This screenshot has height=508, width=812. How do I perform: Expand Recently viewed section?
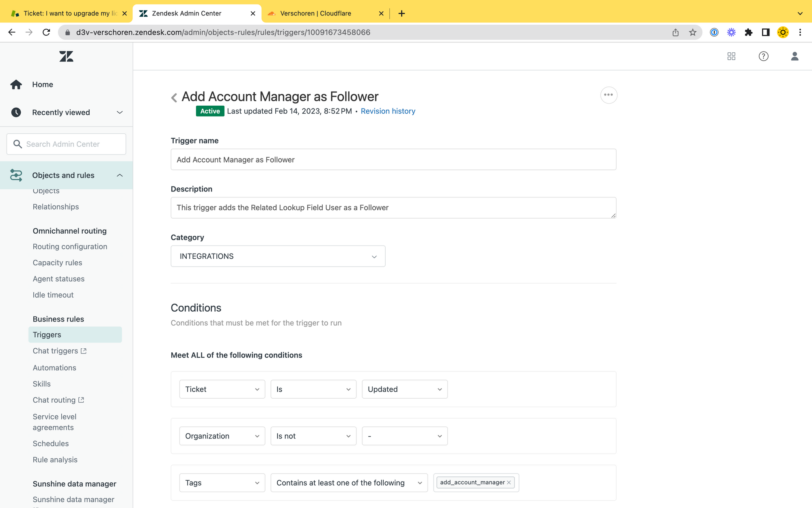point(119,113)
